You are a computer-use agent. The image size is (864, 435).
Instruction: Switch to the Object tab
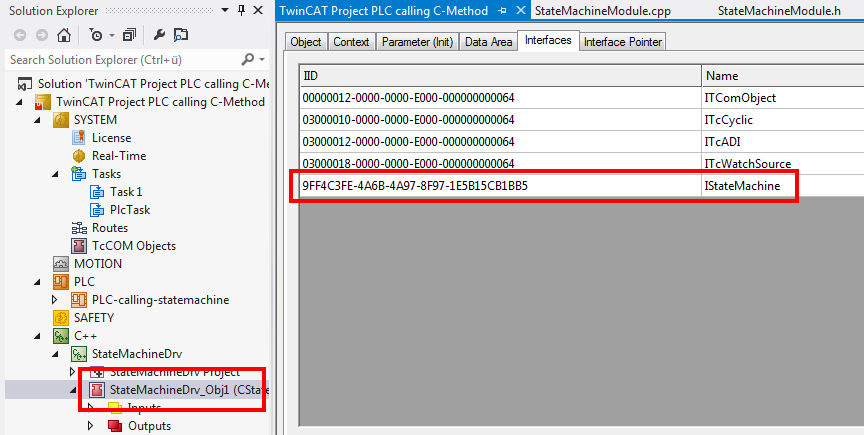306,42
